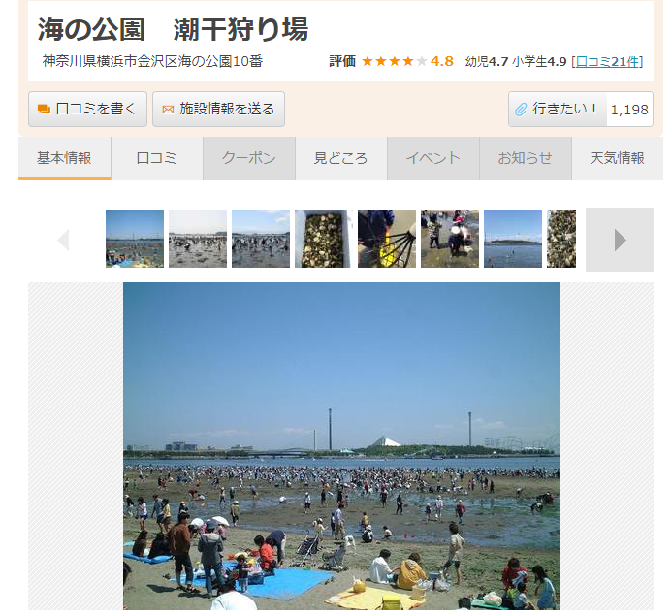The width and height of the screenshot is (672, 616).
Task: Open the 口コミ21件 reviews link
Action: coord(607,62)
